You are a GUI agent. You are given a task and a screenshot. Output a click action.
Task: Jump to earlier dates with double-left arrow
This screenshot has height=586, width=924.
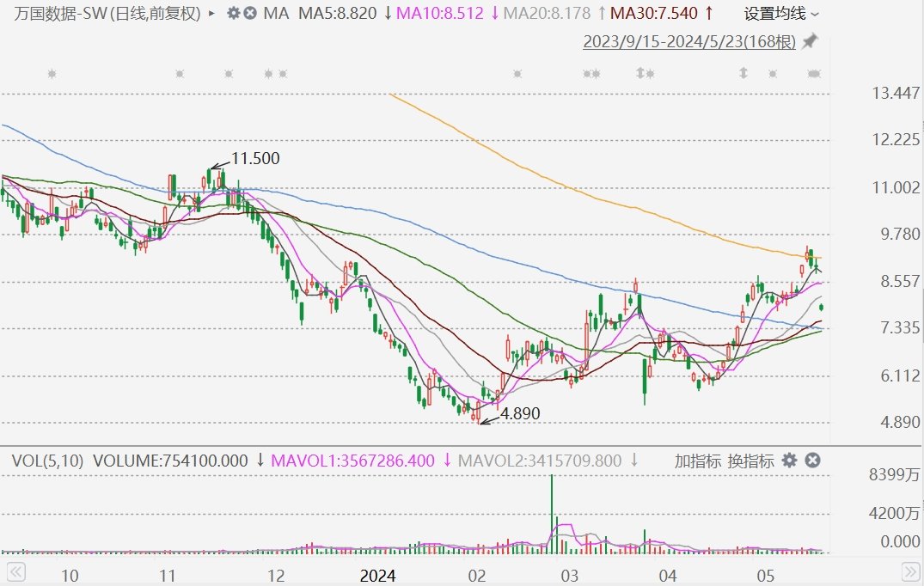pyautogui.click(x=15, y=571)
